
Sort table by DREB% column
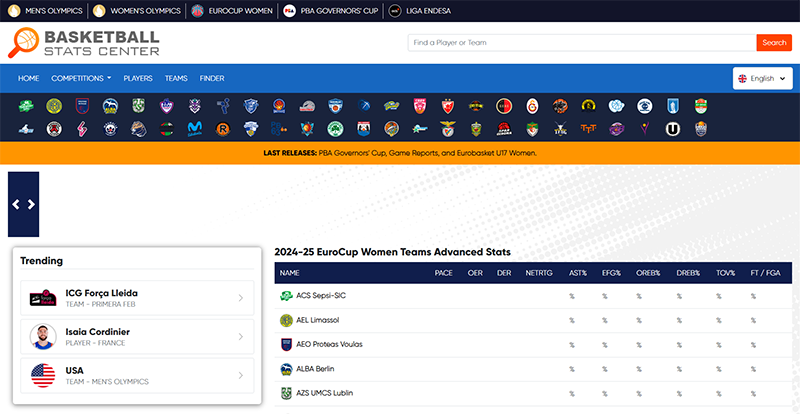pyautogui.click(x=688, y=273)
